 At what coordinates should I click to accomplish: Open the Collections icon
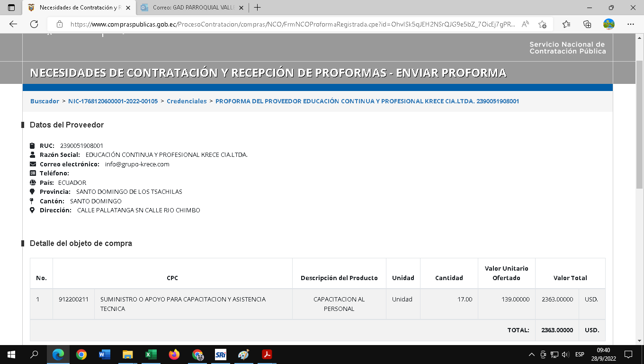(587, 24)
